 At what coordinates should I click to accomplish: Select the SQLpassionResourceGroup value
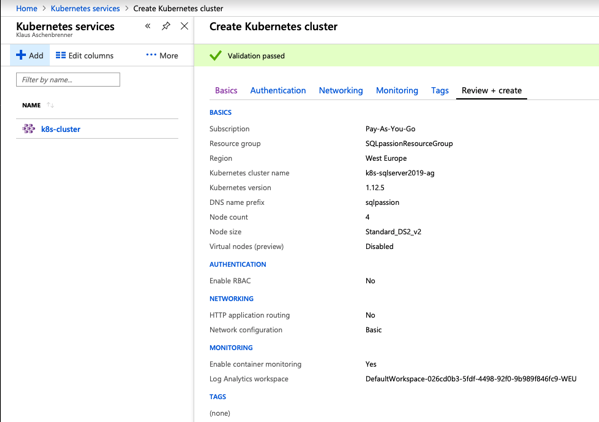tap(409, 144)
